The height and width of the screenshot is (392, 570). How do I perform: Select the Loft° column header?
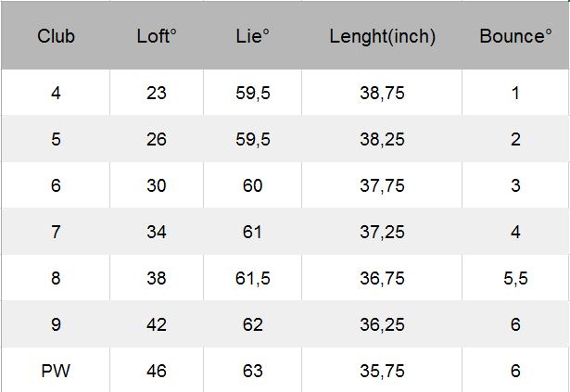click(x=157, y=37)
